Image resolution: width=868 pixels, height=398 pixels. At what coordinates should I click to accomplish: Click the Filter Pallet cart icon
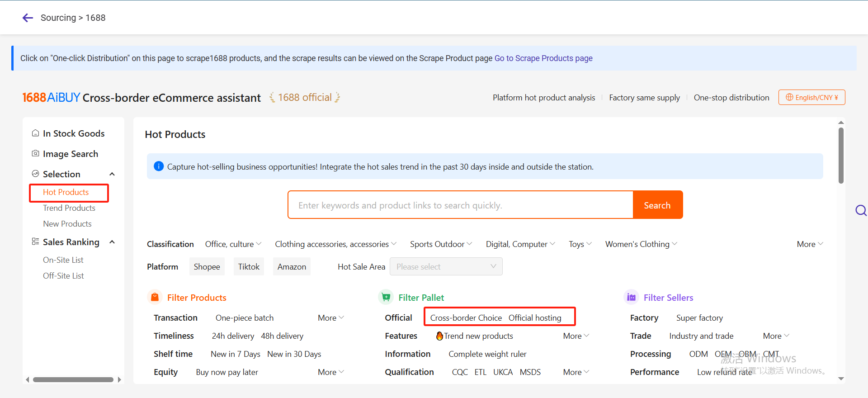point(386,297)
